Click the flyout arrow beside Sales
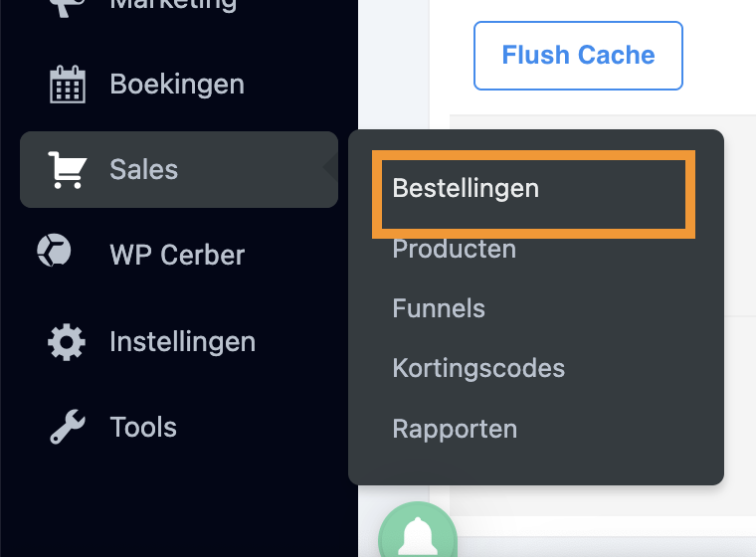This screenshot has height=557, width=756. click(330, 167)
